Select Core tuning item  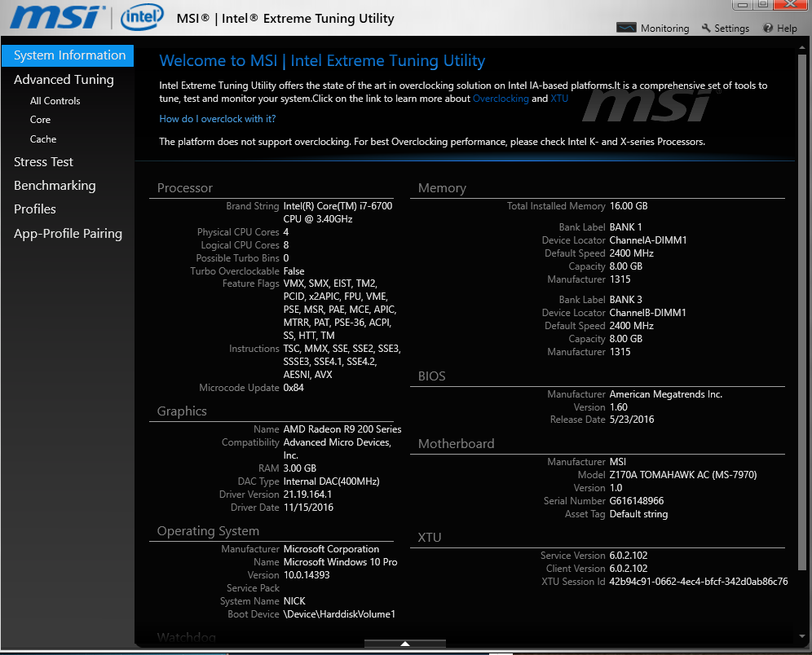click(x=40, y=120)
